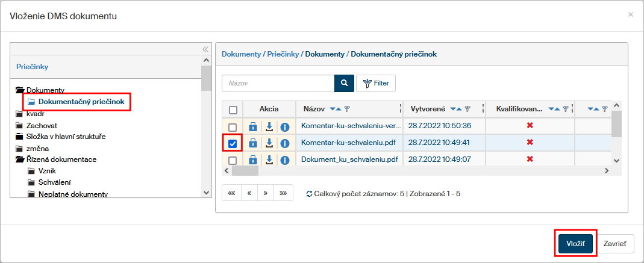Collapse the Řízená dokumentace folder

(20, 159)
